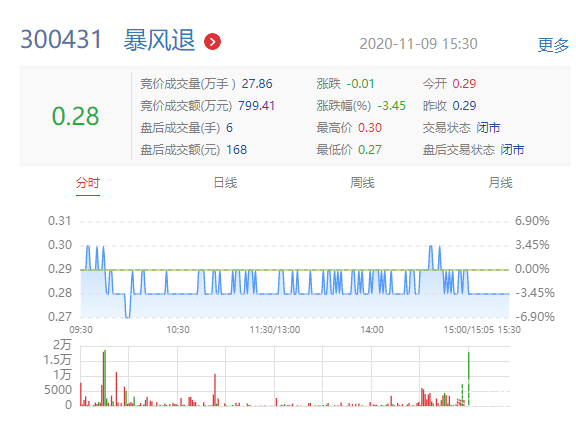Click the 最高价 value 0.30

(370, 128)
